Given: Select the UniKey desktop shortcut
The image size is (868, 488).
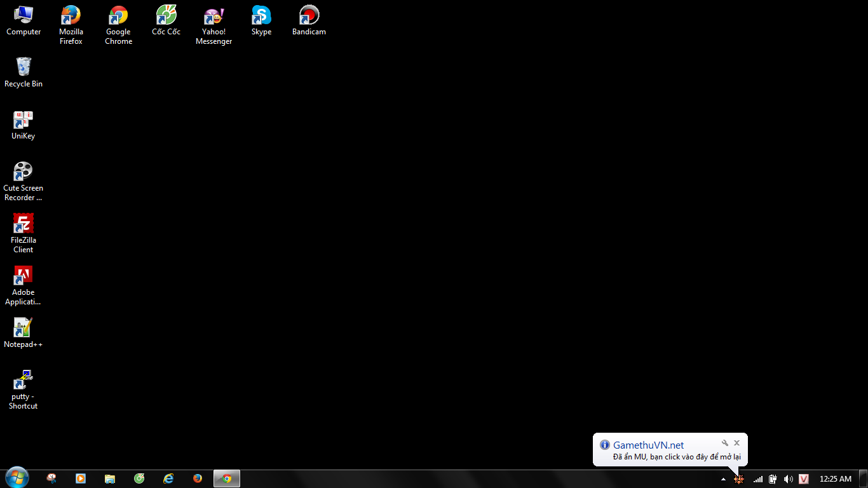Looking at the screenshot, I should point(24,125).
